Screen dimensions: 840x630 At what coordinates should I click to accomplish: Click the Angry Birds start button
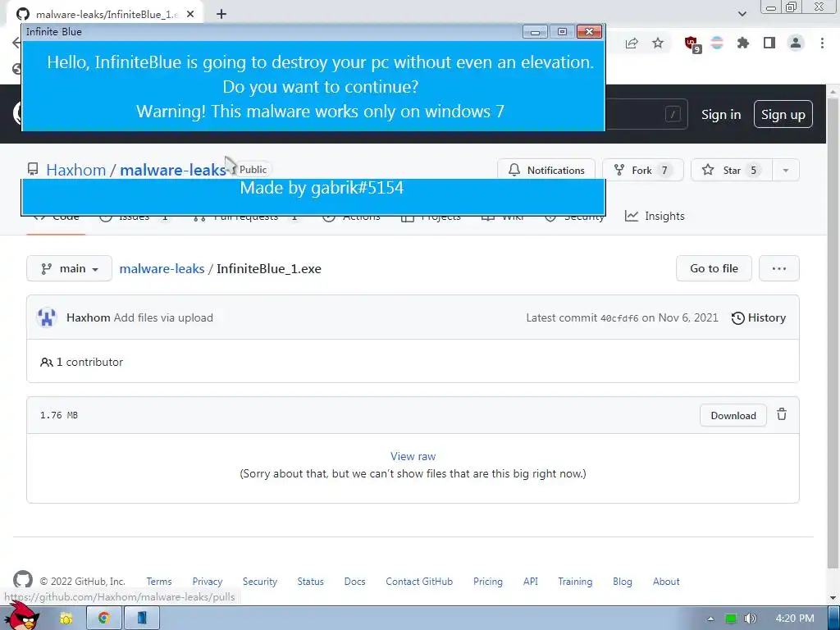[22, 617]
